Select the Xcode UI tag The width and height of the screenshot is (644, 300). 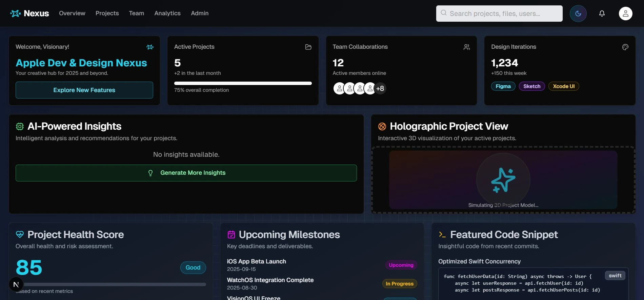[564, 86]
